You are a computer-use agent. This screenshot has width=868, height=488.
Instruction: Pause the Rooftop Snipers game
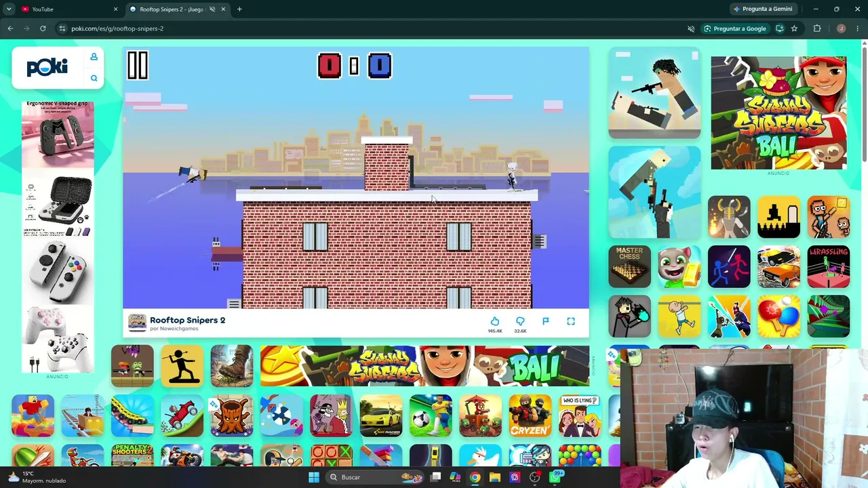tap(138, 66)
